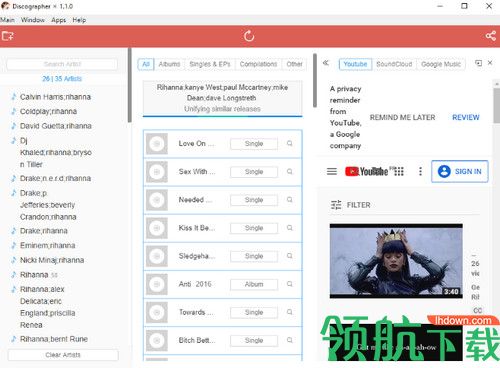Click the search icon for Love On release
This screenshot has width=500, height=368.
pyautogui.click(x=290, y=143)
